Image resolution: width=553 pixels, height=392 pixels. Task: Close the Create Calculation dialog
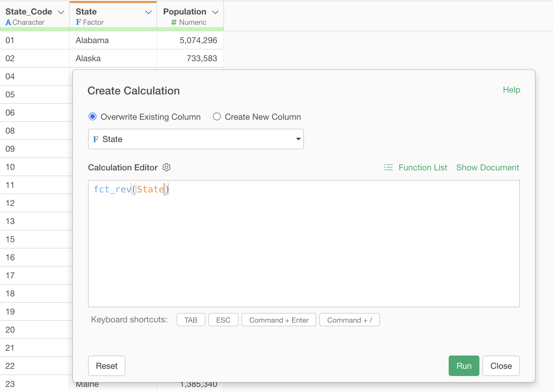(x=501, y=366)
